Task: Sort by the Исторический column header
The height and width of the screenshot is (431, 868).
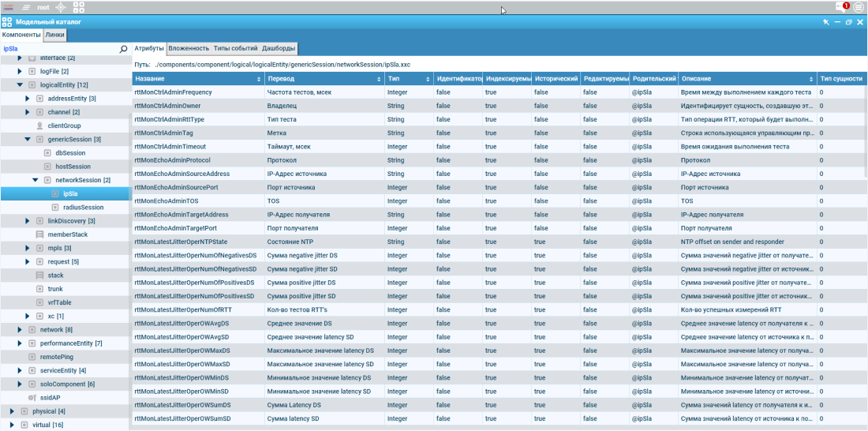Action: tap(556, 79)
